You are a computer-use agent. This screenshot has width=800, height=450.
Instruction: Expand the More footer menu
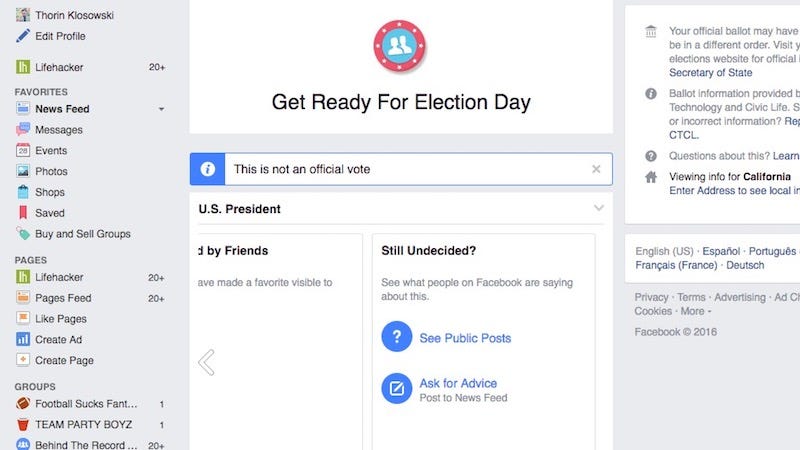click(695, 311)
